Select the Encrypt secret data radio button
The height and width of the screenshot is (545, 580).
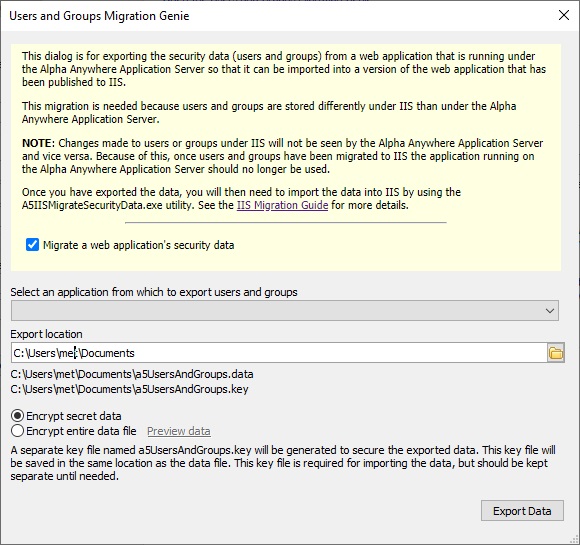(17, 416)
